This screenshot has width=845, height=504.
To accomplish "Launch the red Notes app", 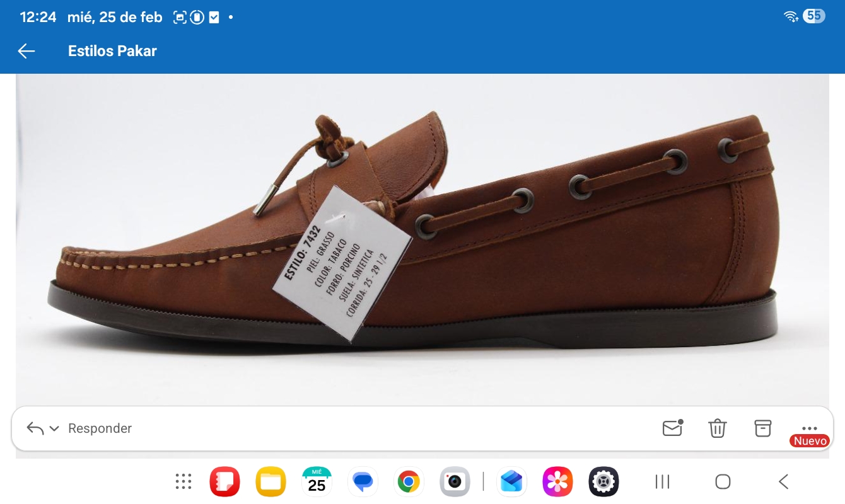I will (224, 482).
